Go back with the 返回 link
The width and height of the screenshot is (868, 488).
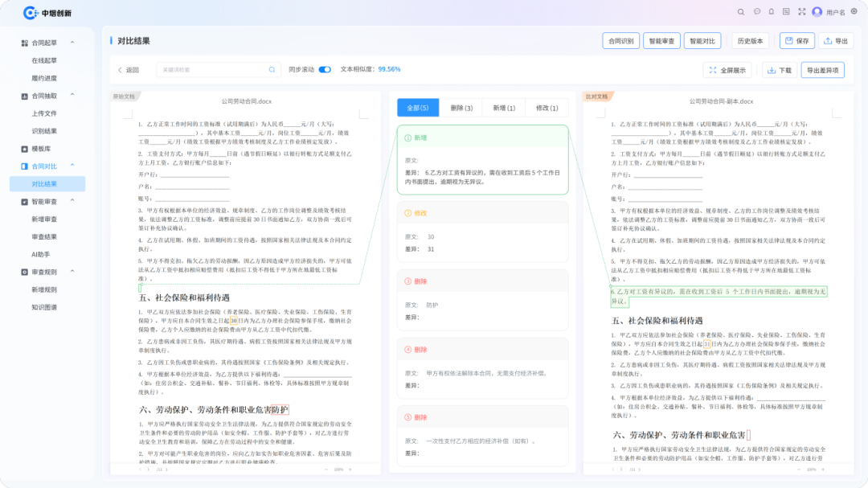click(129, 71)
